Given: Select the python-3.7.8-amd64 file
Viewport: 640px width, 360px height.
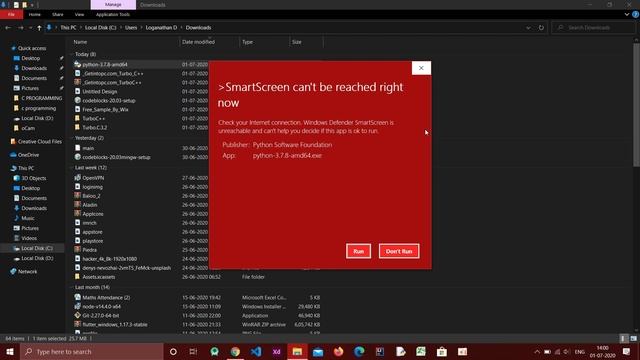Looking at the screenshot, I should point(105,64).
